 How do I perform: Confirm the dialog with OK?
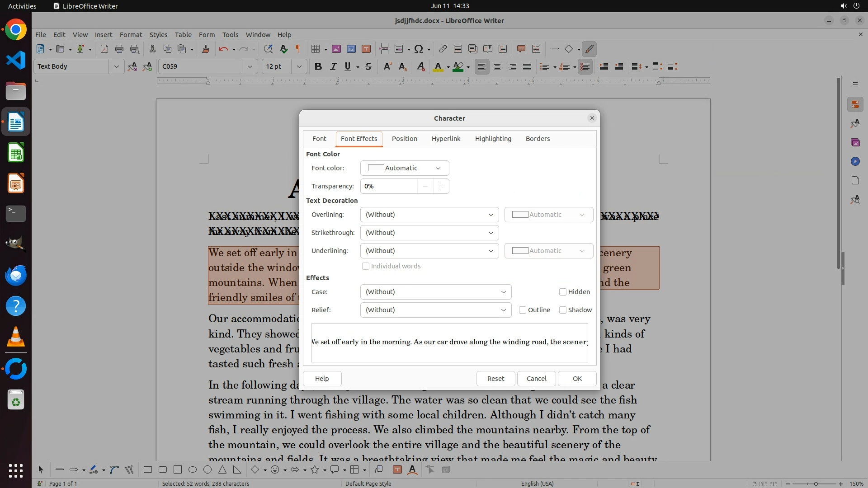click(577, 379)
